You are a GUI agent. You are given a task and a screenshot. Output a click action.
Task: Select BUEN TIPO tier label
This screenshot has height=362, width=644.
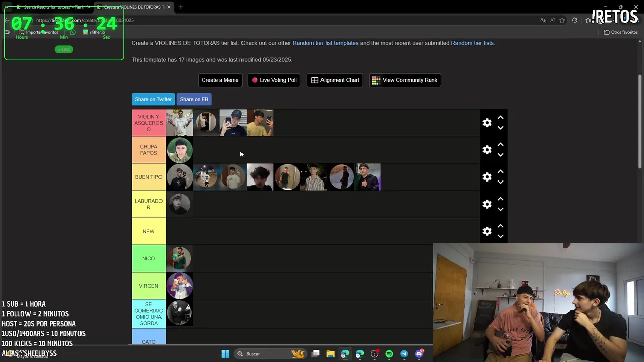tap(149, 177)
